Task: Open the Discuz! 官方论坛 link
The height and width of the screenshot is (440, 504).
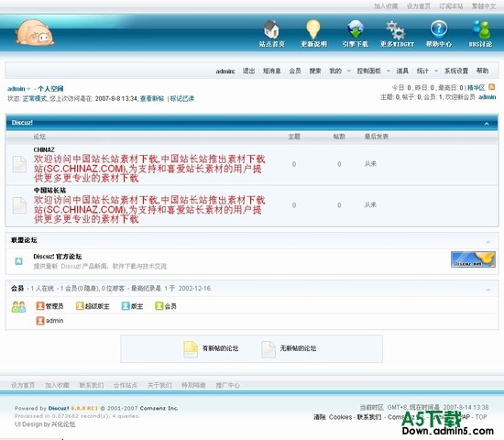Action: (58, 257)
